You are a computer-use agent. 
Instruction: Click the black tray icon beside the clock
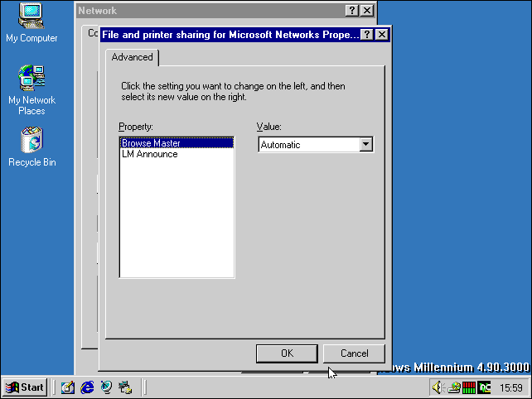pos(484,387)
